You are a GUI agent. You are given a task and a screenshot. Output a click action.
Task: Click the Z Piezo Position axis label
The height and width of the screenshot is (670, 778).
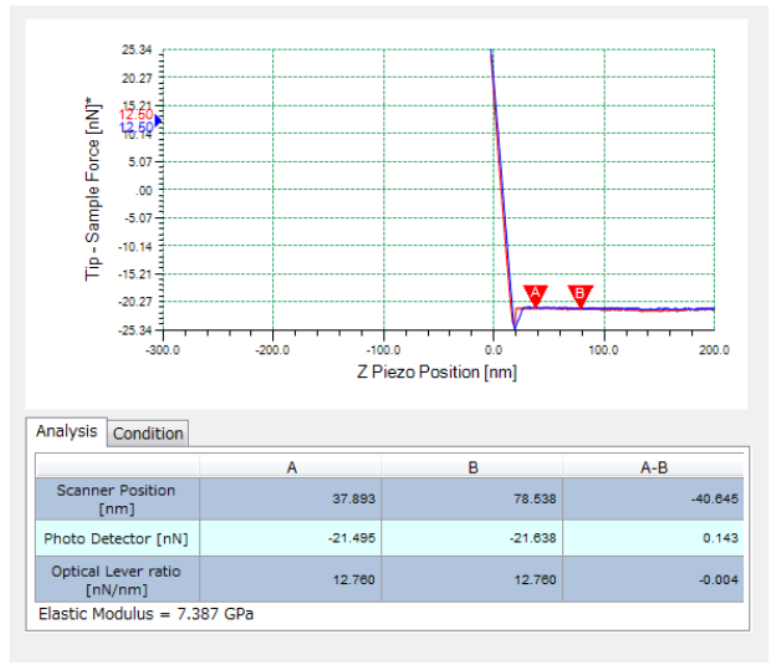(437, 372)
